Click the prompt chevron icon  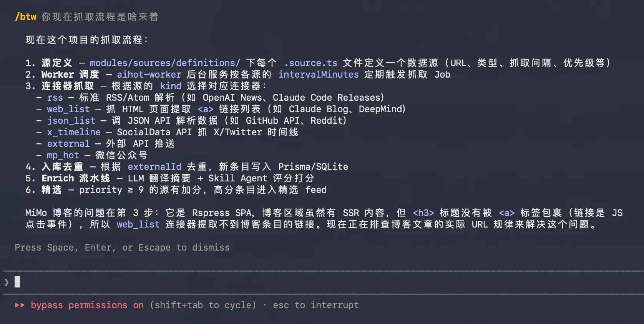point(7,282)
